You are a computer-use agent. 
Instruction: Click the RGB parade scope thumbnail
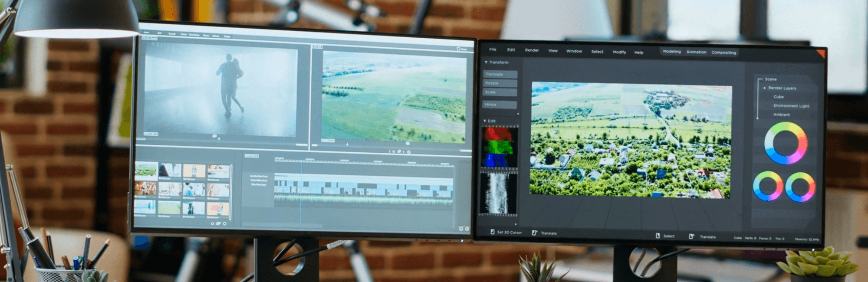(x=499, y=147)
